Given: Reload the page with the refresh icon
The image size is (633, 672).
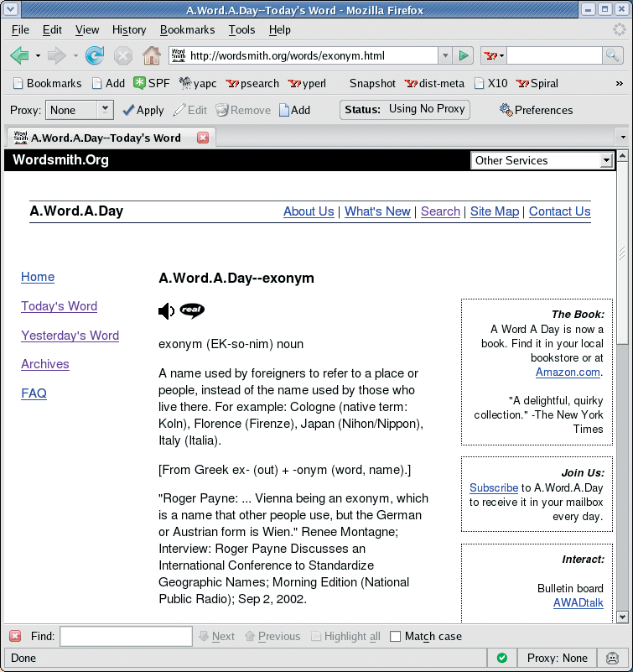Looking at the screenshot, I should pyautogui.click(x=95, y=55).
